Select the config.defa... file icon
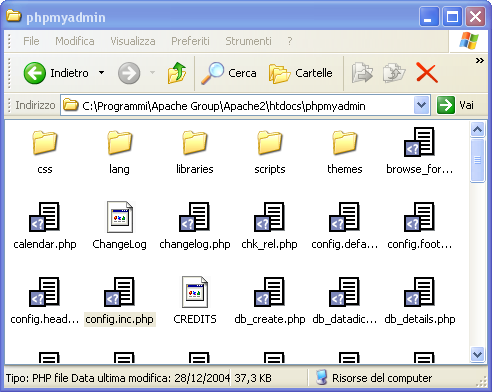The height and width of the screenshot is (392, 492). click(344, 217)
